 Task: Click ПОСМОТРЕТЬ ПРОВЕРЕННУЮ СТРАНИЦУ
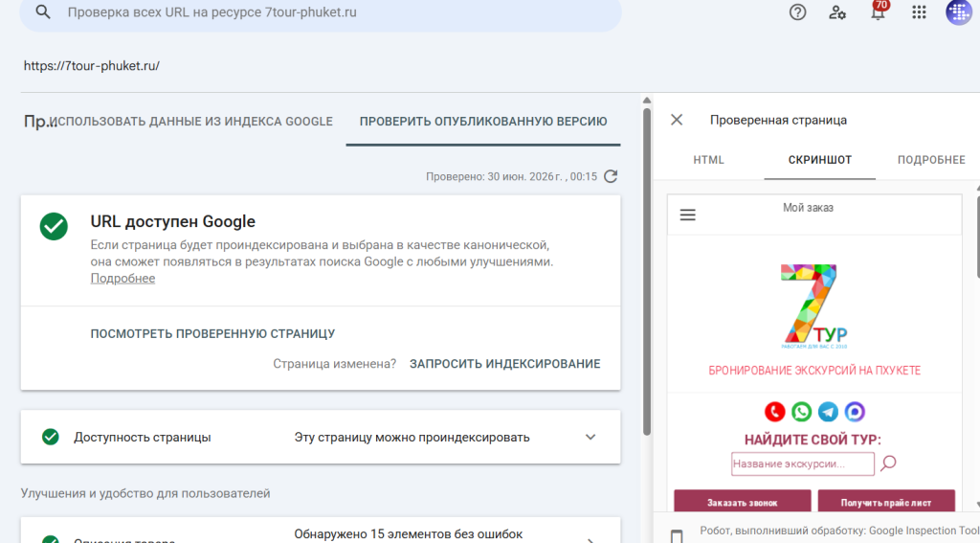coord(212,334)
